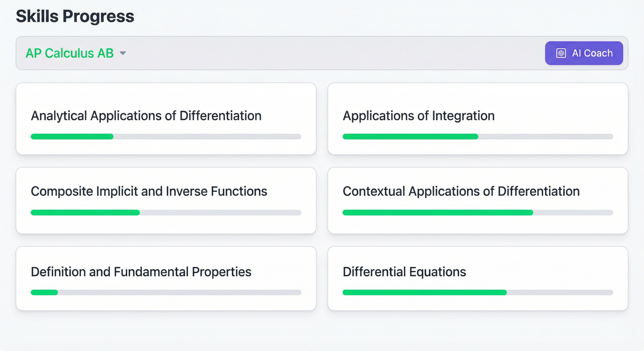Screen dimensions: 644x351
Task: Click the AP Calculus AB course title
Action: point(70,53)
